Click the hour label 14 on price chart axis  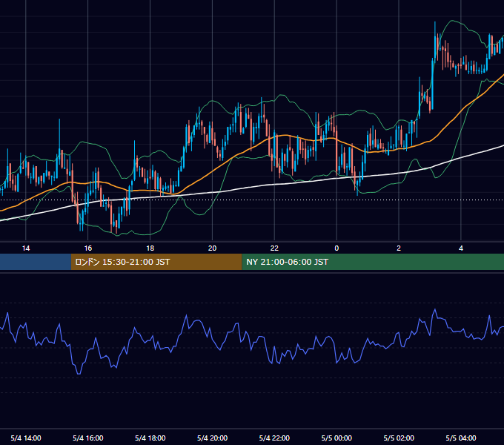click(x=26, y=248)
